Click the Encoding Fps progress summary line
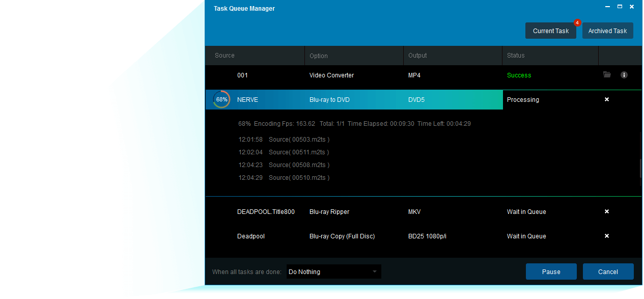Image resolution: width=644 pixels, height=299 pixels. 354,124
